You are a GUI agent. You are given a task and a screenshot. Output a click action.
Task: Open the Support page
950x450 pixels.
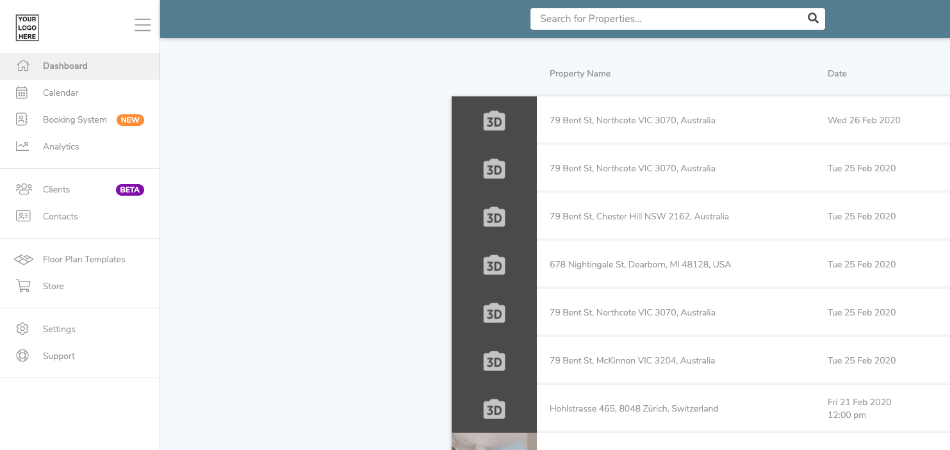[79, 356]
